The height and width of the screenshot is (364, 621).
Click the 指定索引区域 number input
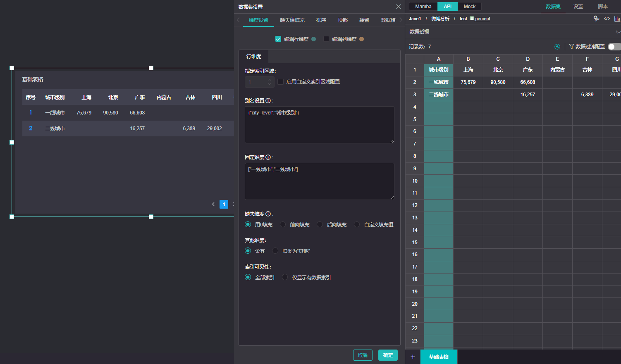256,82
